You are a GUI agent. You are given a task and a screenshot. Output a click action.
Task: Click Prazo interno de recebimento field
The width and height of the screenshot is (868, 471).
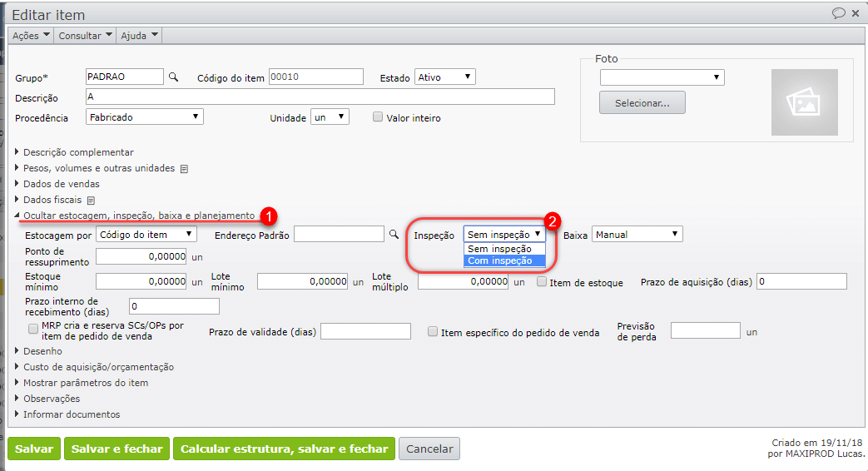175,306
